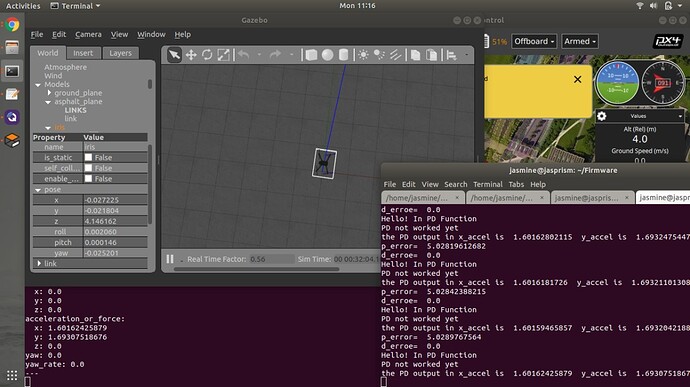Toggle the self_coll... checkbox
This screenshot has width=690, height=387.
point(88,168)
